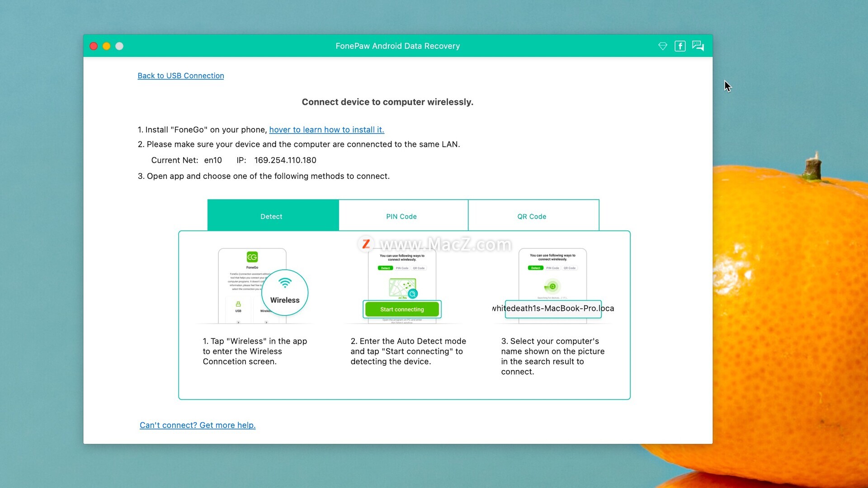Click step 1 'Tap Wireless in the app' text
868x488 pixels.
(255, 352)
